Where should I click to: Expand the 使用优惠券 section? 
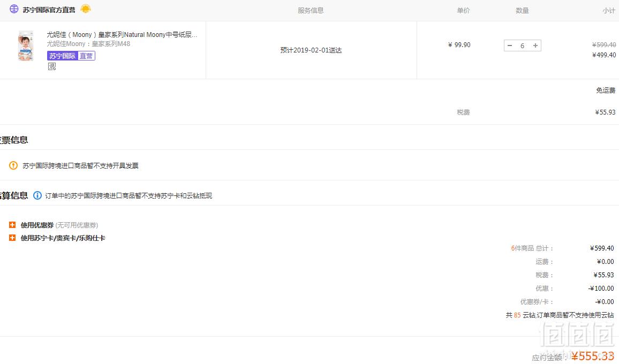click(x=12, y=225)
